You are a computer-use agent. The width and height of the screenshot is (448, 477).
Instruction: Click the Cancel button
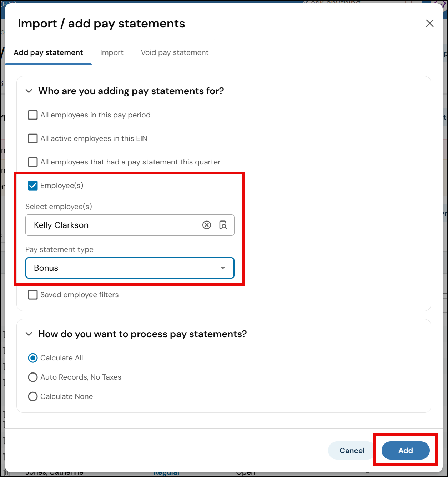click(x=352, y=451)
